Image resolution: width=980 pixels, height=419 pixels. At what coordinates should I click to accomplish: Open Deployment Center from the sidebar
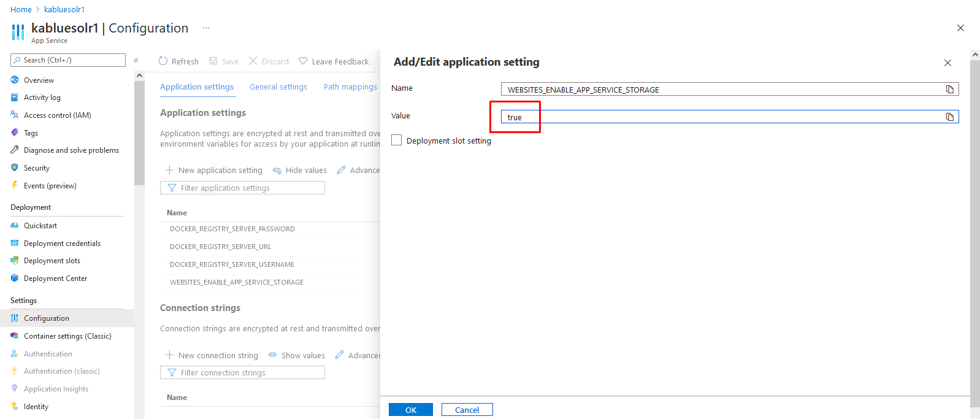(x=55, y=279)
